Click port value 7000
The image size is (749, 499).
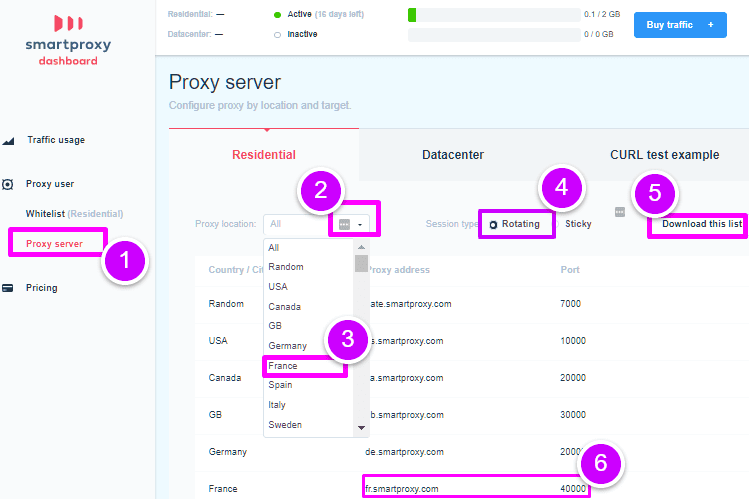tap(570, 304)
